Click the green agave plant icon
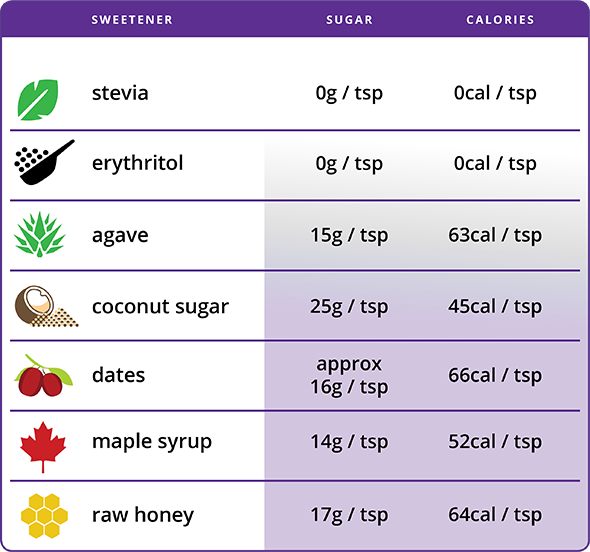The height and width of the screenshot is (552, 590). click(x=40, y=234)
